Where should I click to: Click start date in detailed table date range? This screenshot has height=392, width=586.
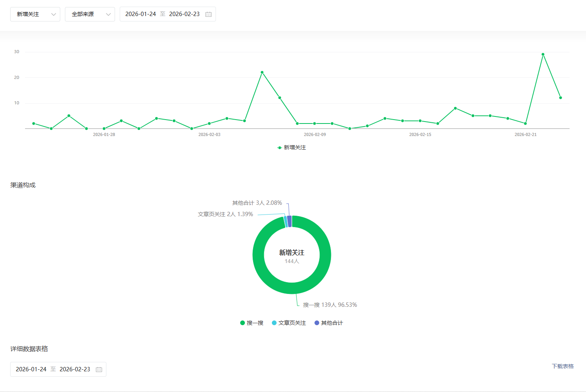pyautogui.click(x=31, y=369)
